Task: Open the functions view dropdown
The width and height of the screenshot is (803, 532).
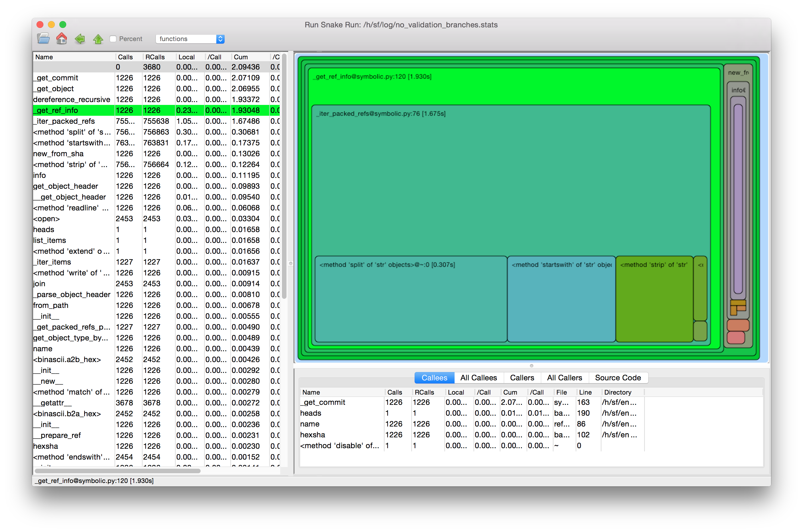Action: pyautogui.click(x=190, y=39)
